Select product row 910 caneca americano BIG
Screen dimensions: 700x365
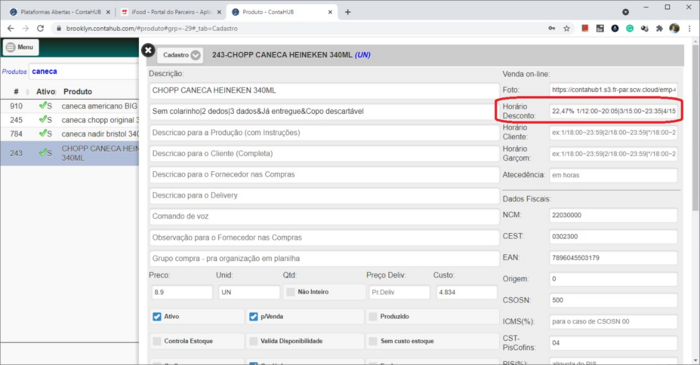(70, 106)
